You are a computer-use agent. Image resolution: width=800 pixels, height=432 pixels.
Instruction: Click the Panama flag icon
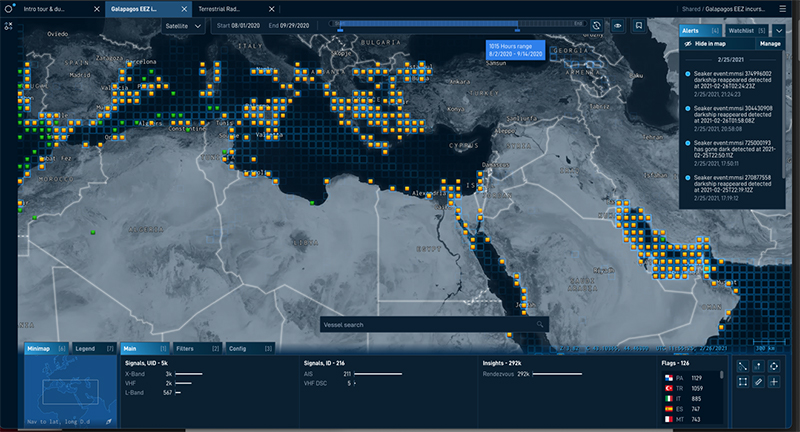(x=668, y=378)
